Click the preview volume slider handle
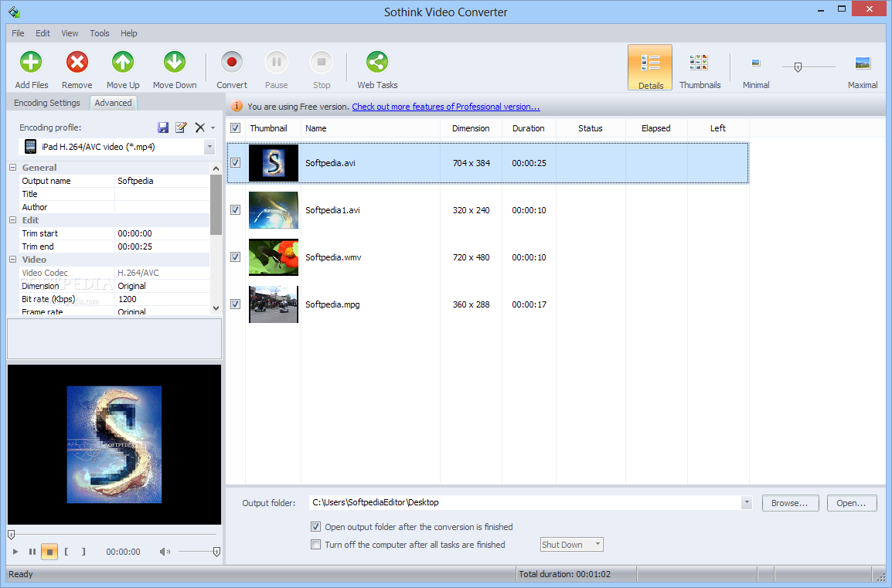The width and height of the screenshot is (892, 588). 216,552
